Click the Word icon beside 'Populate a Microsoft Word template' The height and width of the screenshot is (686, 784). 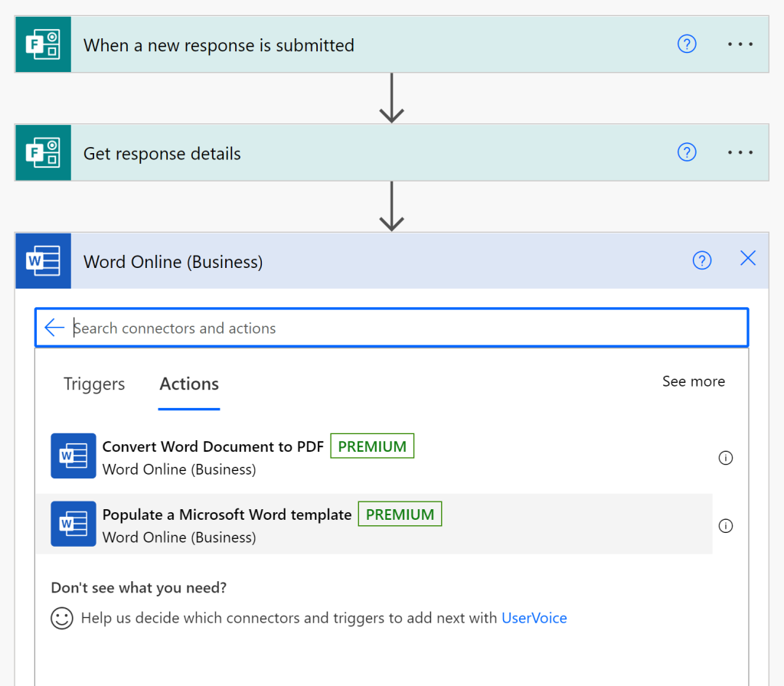73,524
